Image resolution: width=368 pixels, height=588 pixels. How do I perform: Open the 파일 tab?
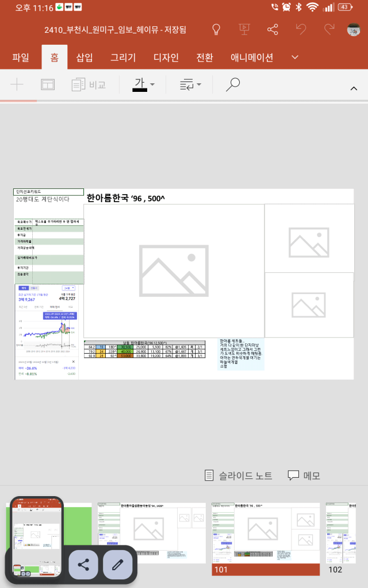tap(20, 57)
